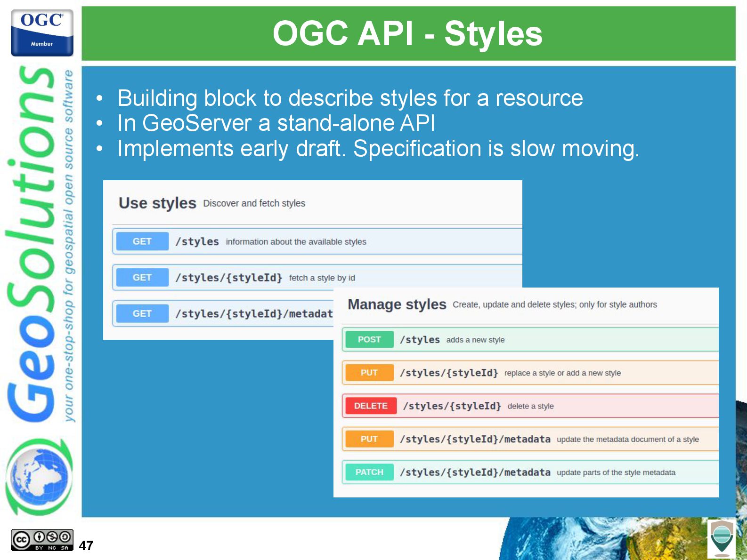Click the slide number 47
Viewport: 747px width, 560px height.
pyautogui.click(x=86, y=545)
